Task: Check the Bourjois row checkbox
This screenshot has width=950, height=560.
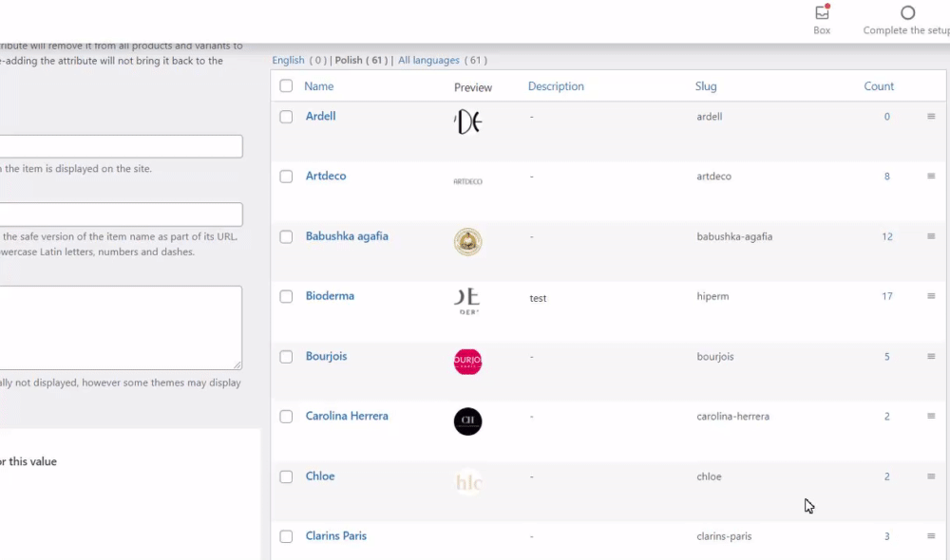Action: coord(286,357)
